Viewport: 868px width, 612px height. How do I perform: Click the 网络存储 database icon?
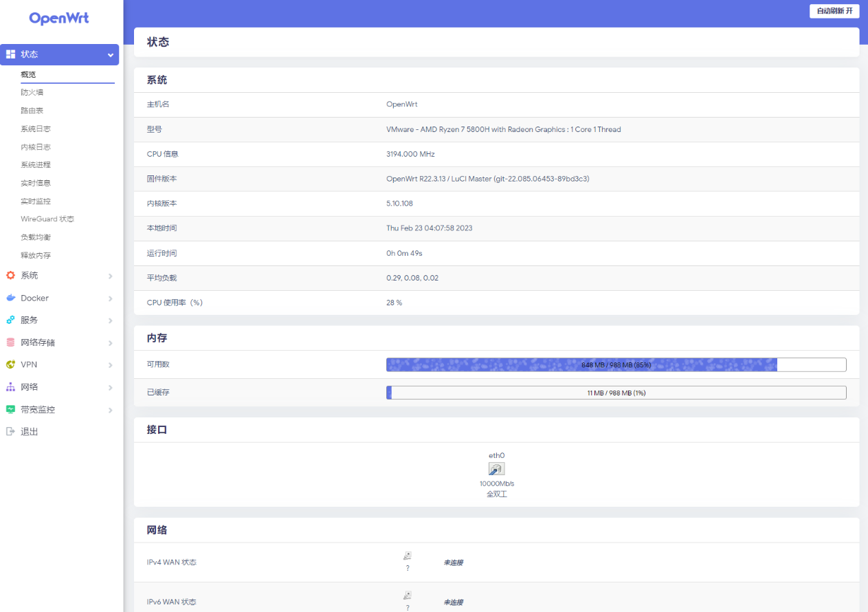[x=10, y=342]
